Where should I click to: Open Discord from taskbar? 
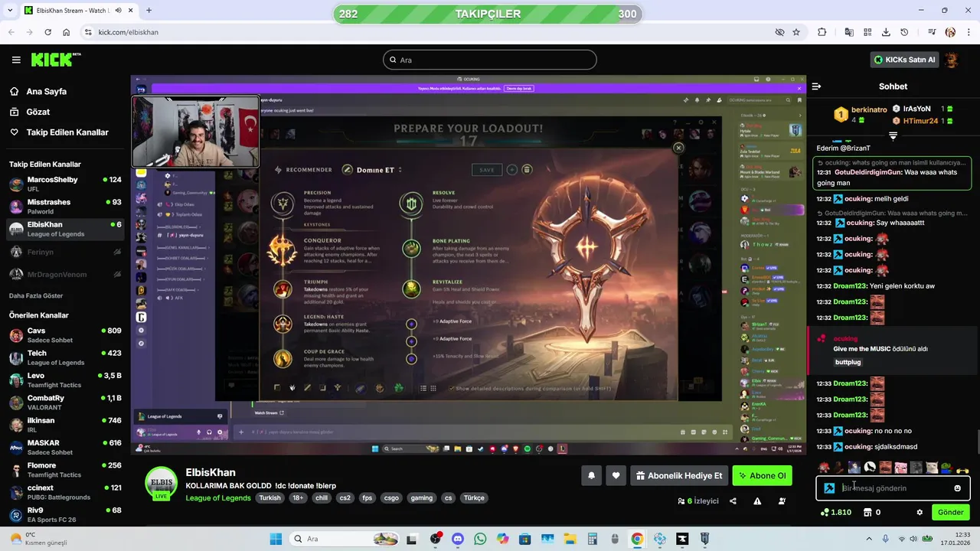pos(458,539)
